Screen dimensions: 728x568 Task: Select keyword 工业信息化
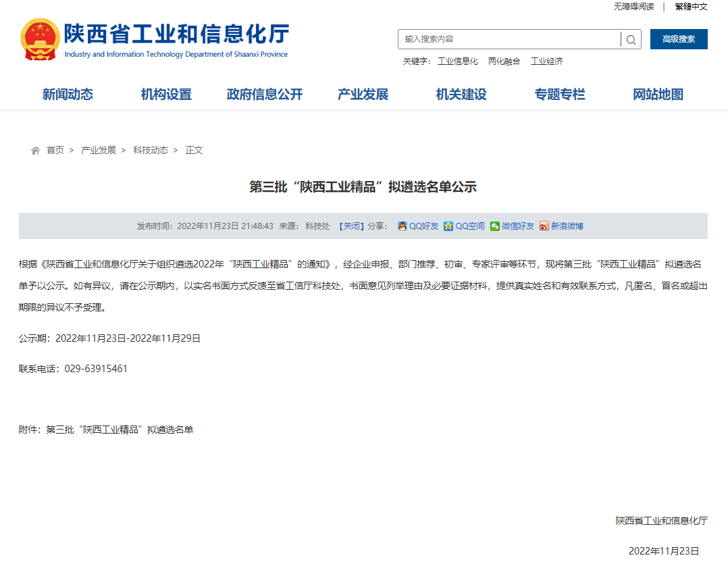tap(457, 61)
